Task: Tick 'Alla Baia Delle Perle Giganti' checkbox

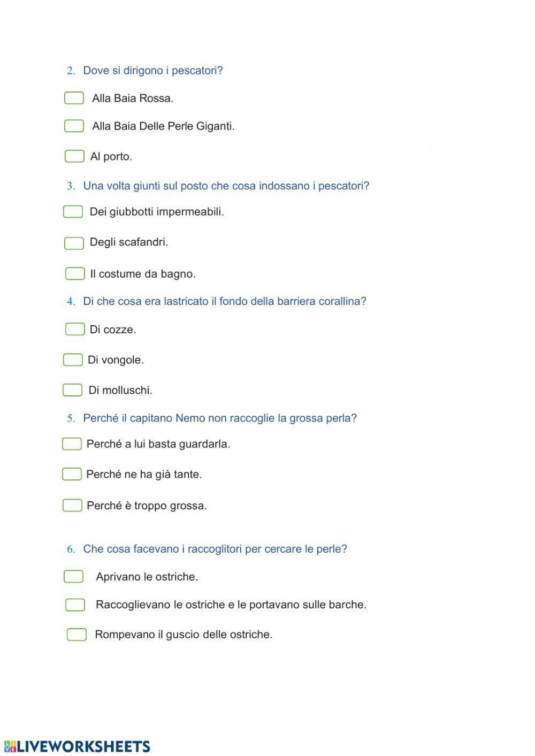Action: pos(74,126)
